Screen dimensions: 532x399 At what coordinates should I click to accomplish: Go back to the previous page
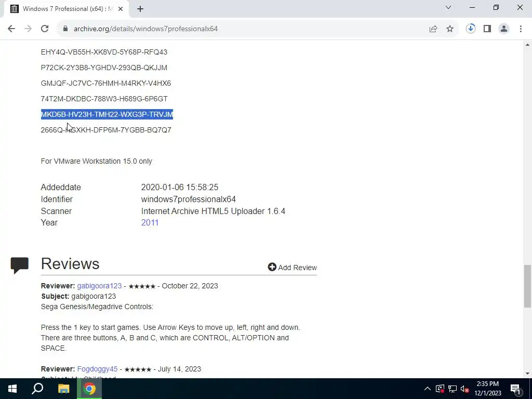coord(11,29)
